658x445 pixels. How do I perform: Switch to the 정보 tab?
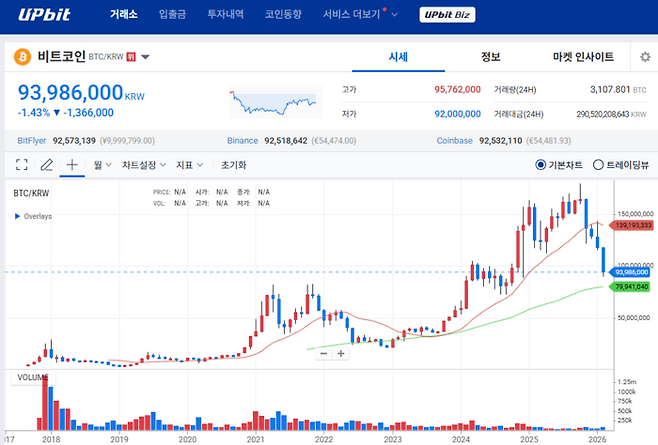pyautogui.click(x=490, y=57)
